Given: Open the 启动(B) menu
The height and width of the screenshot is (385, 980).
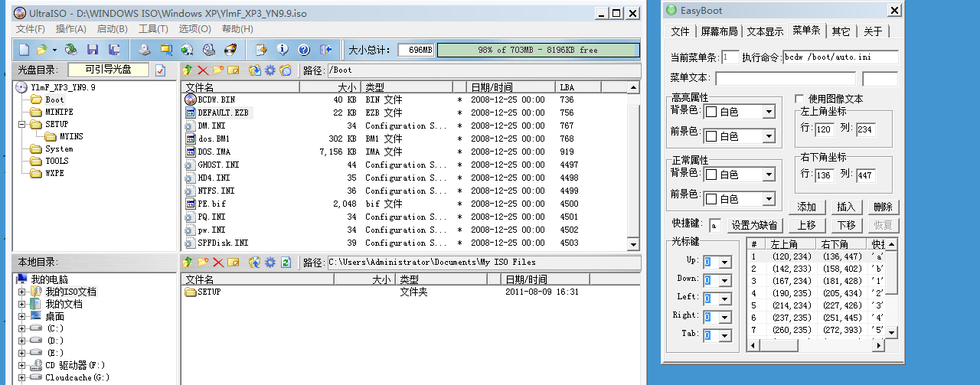Looking at the screenshot, I should pos(112,29).
